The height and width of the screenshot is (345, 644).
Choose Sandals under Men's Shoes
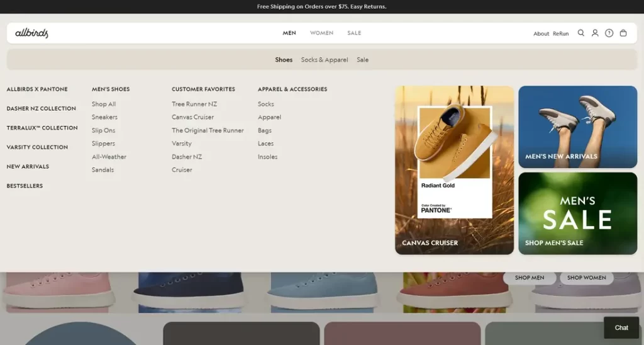tap(103, 170)
